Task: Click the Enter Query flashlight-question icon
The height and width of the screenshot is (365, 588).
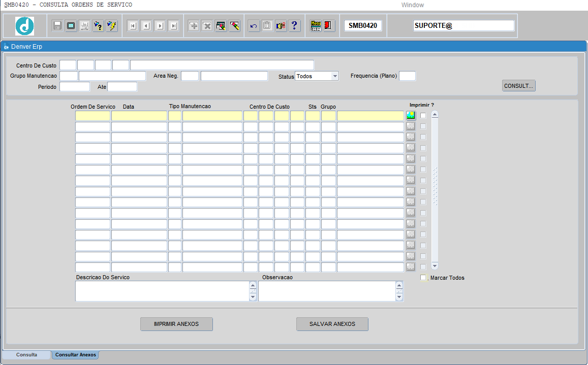Action: pyautogui.click(x=98, y=26)
